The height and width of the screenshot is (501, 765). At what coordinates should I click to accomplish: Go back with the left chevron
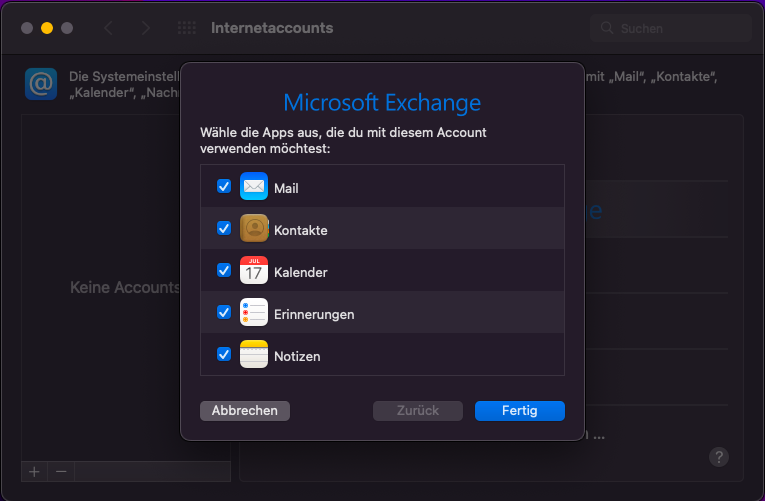point(108,28)
